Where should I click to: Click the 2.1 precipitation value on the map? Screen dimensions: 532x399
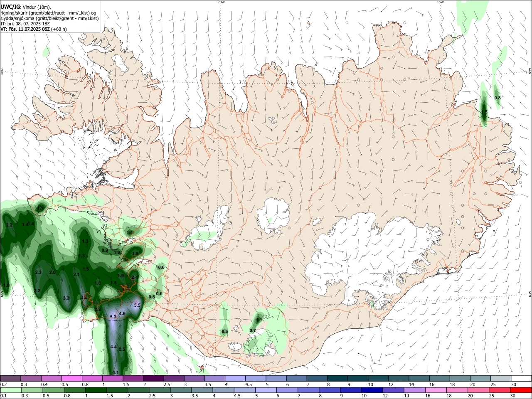tap(76, 275)
